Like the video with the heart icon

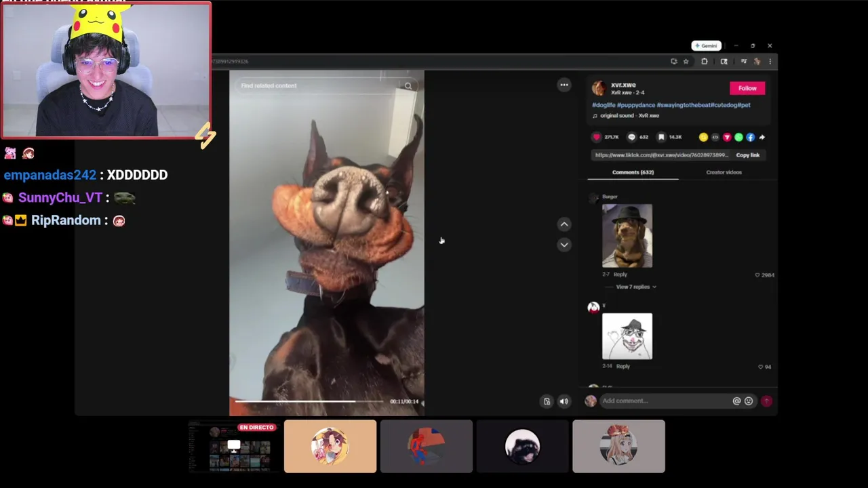pos(597,137)
